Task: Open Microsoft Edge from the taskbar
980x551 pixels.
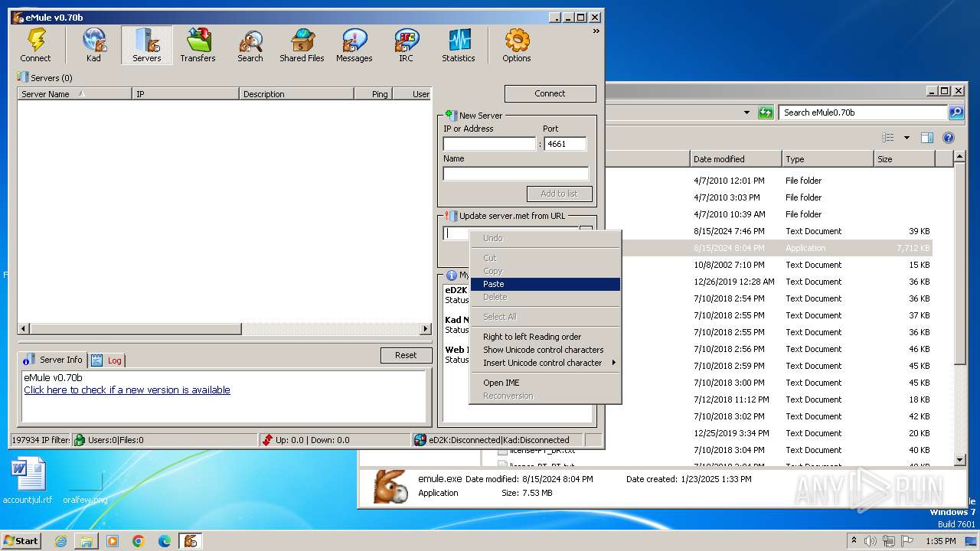Action: coord(165,541)
